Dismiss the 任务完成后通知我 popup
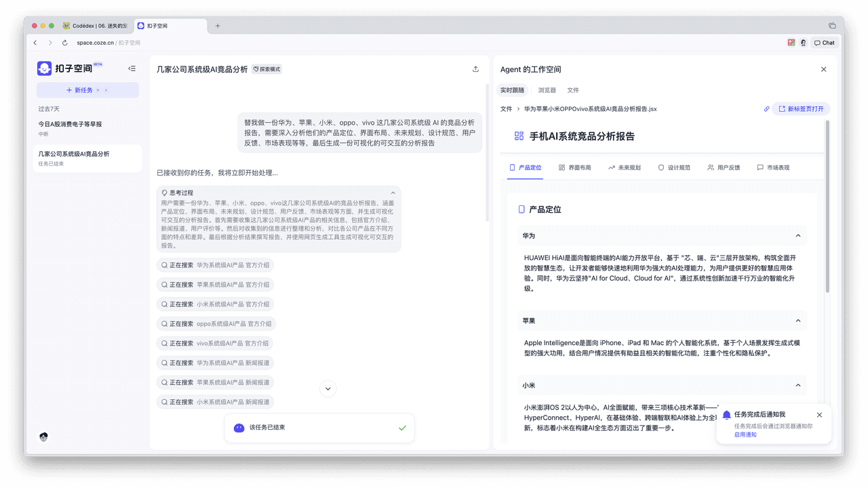Image resolution: width=868 pixels, height=488 pixels. tap(819, 415)
